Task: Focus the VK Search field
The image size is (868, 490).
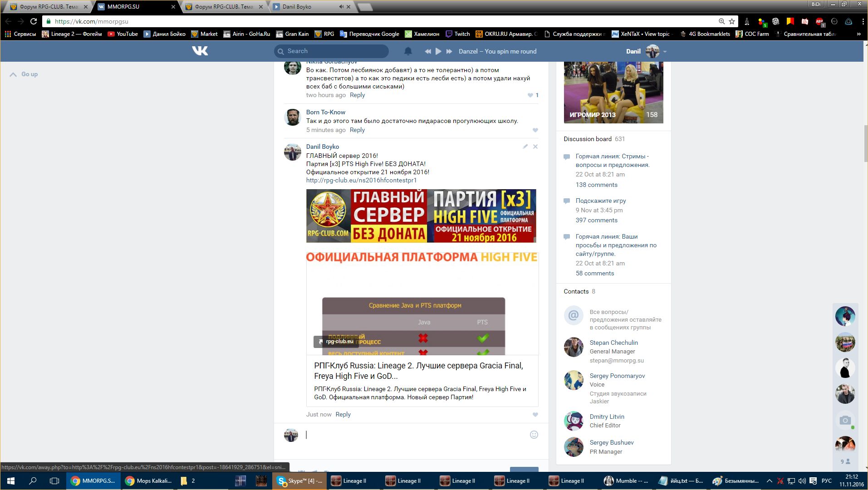Action: 332,51
